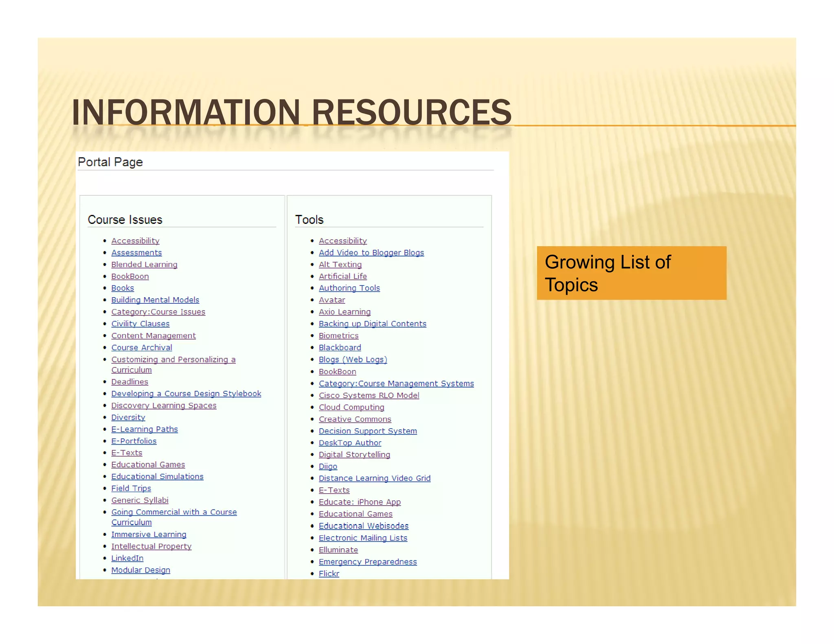834x644 pixels.
Task: Open Accessibility under the Tools column
Action: [x=343, y=241]
